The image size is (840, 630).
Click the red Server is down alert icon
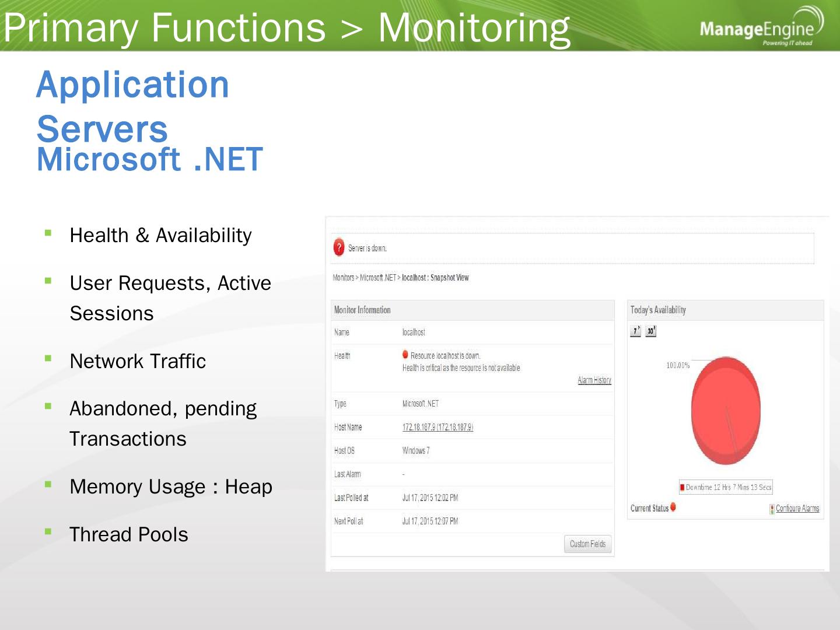pyautogui.click(x=339, y=248)
